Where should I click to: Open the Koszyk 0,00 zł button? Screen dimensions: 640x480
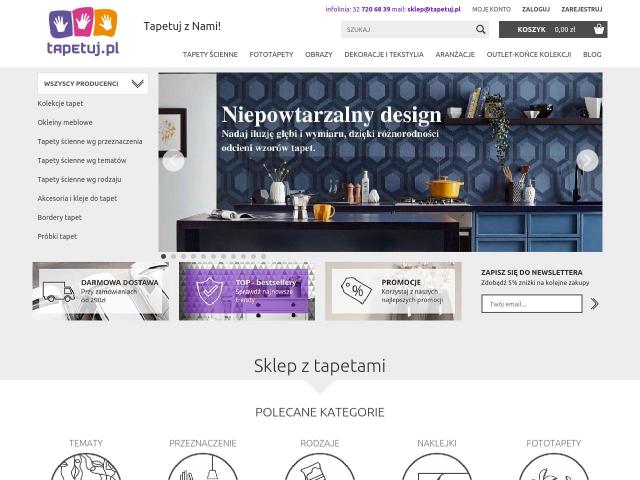click(553, 29)
